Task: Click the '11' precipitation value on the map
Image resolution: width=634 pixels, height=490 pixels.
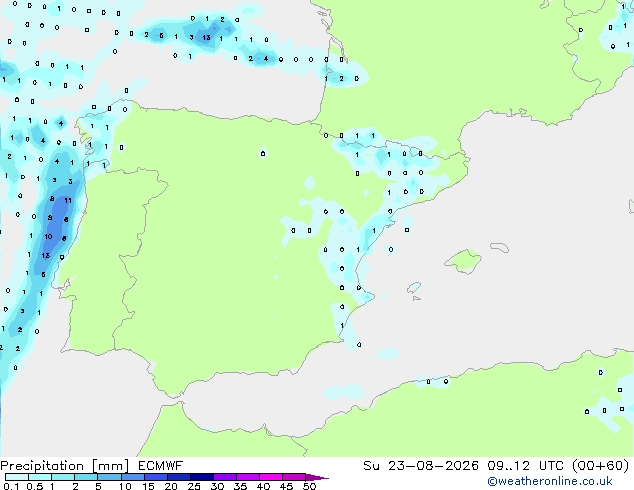Action: (x=68, y=200)
